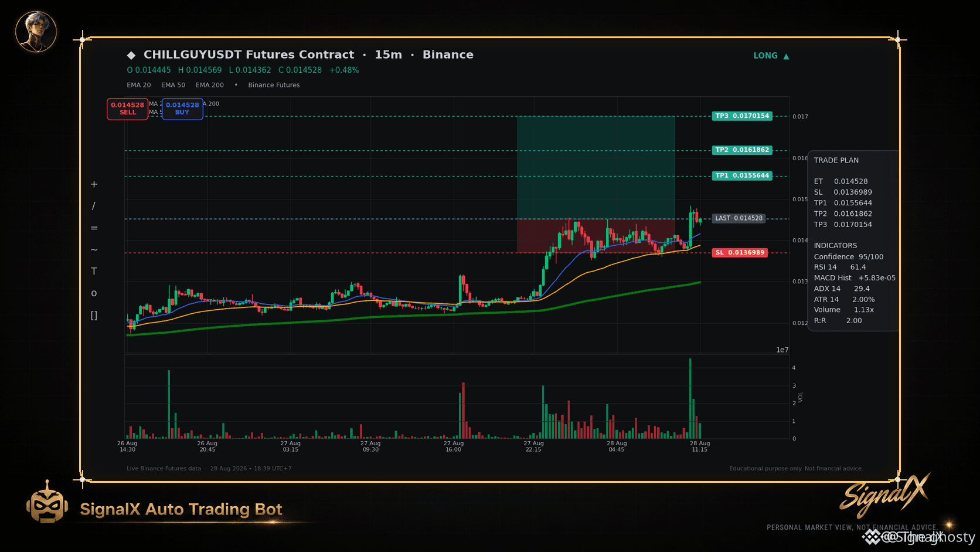Click the SignalX Auto Trading Bot title
The width and height of the screenshot is (980, 552).
pyautogui.click(x=181, y=509)
